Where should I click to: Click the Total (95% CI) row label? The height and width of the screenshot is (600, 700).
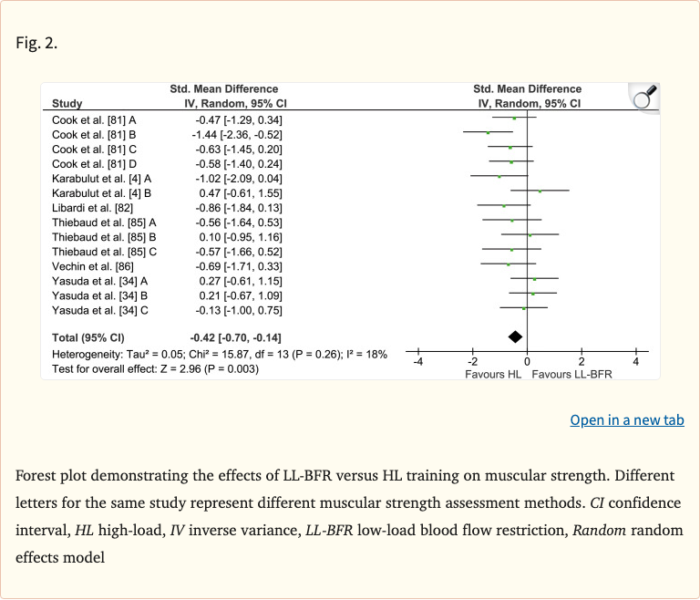(91, 337)
